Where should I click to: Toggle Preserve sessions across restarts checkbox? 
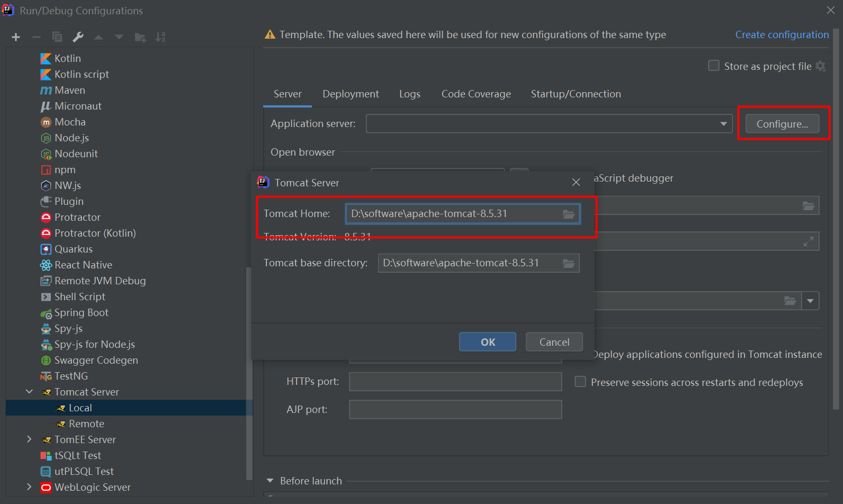point(580,382)
